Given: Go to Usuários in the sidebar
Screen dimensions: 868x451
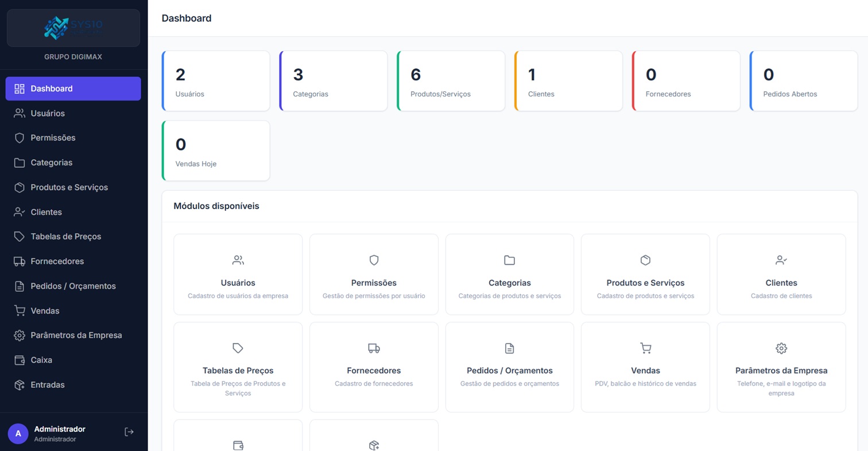Looking at the screenshot, I should pyautogui.click(x=73, y=113).
